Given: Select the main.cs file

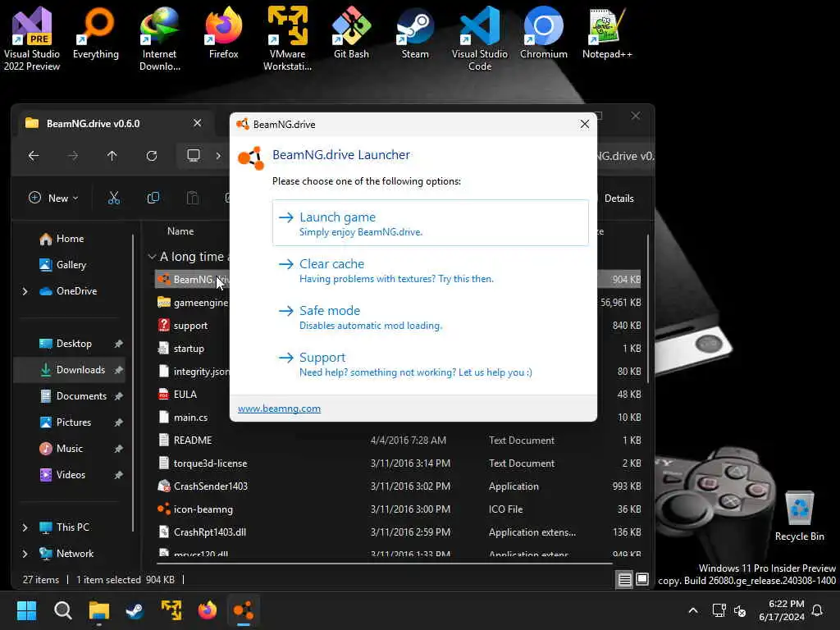Looking at the screenshot, I should point(193,418).
